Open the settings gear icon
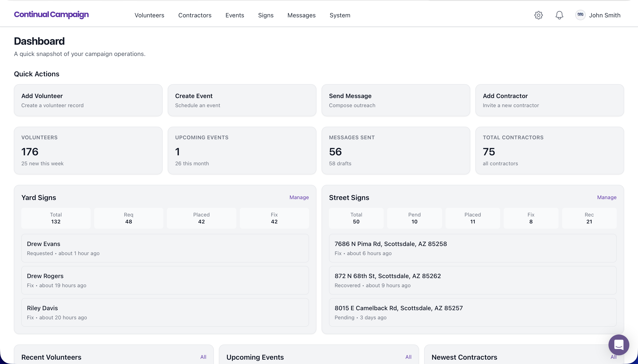638x364 pixels. [538, 15]
